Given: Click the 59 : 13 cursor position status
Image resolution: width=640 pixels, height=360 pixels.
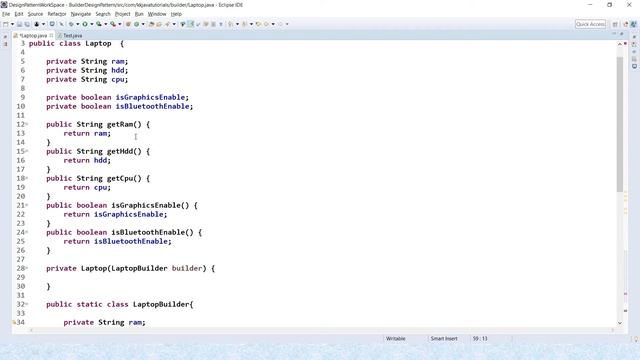Looking at the screenshot, I should (480, 338).
